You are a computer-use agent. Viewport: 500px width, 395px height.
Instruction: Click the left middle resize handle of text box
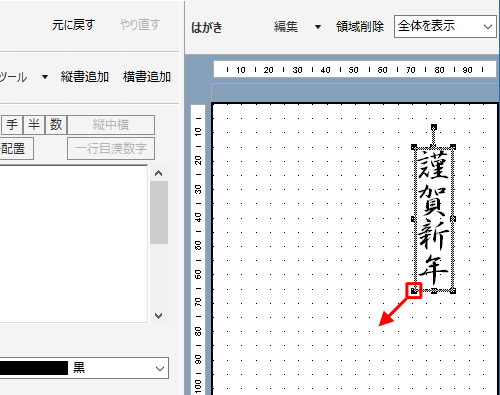click(x=414, y=219)
